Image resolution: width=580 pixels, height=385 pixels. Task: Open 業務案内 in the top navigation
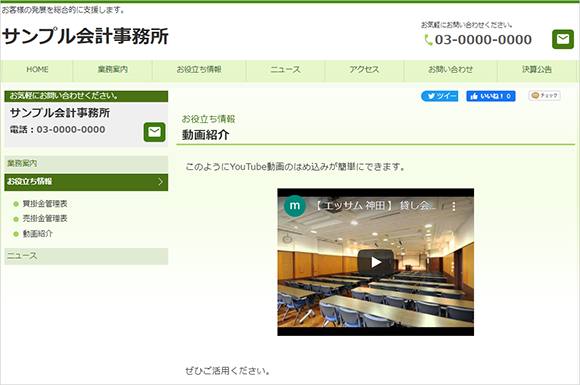point(113,70)
